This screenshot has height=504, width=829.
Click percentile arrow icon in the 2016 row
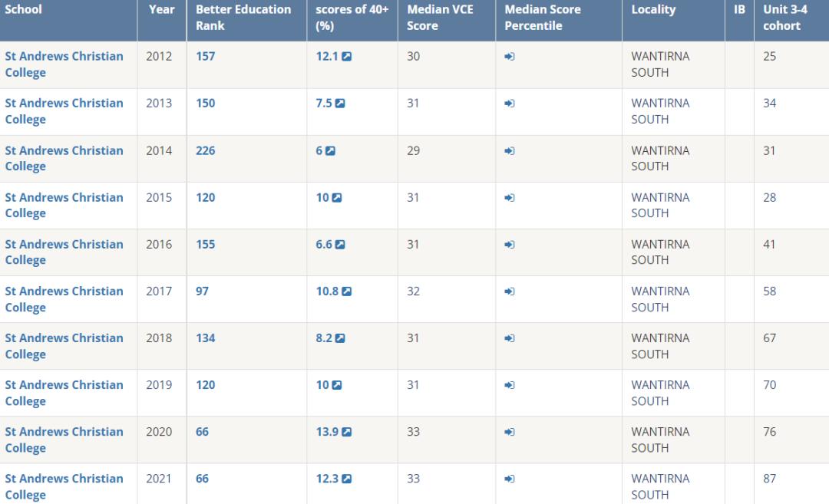510,245
